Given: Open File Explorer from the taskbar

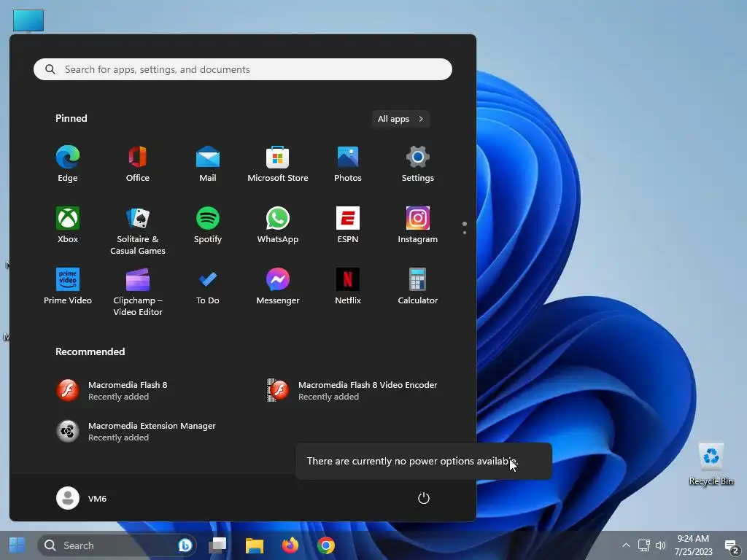Looking at the screenshot, I should 255,545.
